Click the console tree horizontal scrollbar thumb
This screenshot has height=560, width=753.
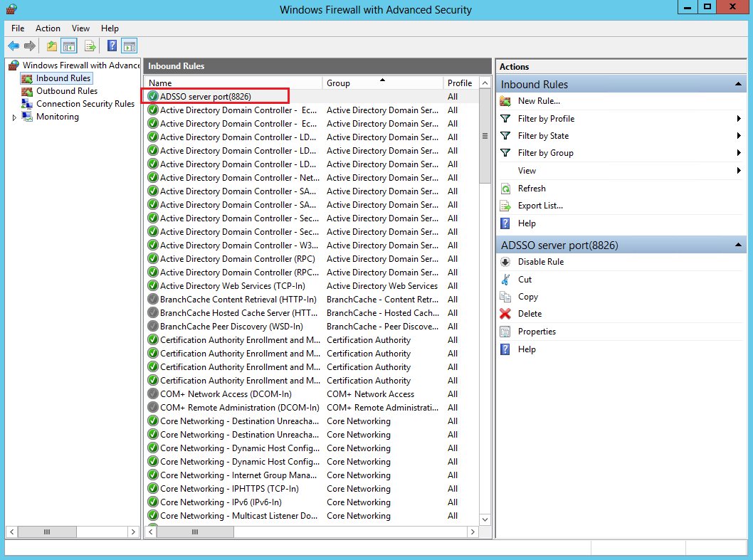[x=46, y=532]
